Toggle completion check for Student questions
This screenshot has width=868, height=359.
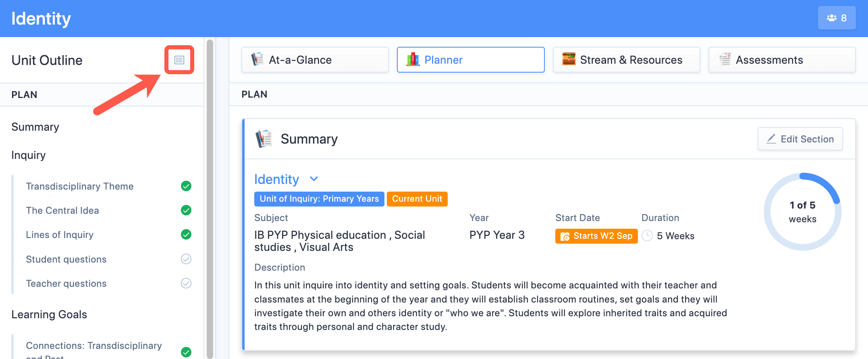click(186, 259)
